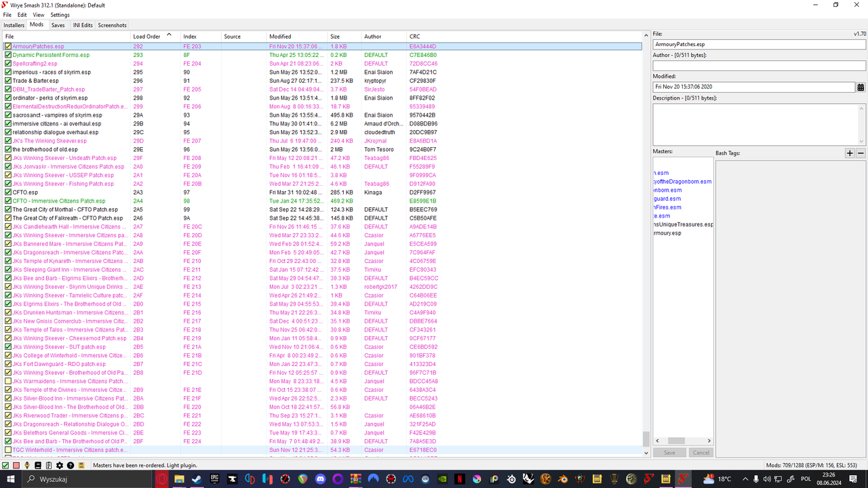This screenshot has height=488, width=868.
Task: Click the Save button
Action: pos(669,452)
